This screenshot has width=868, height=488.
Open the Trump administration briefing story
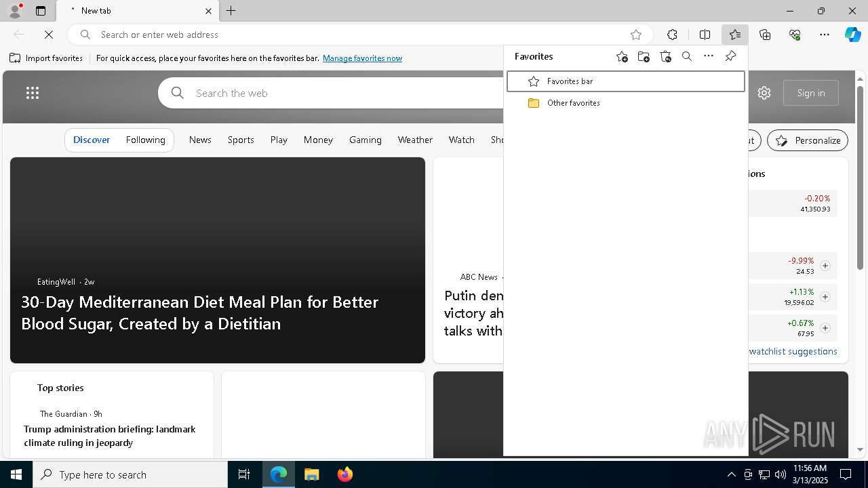(110, 436)
